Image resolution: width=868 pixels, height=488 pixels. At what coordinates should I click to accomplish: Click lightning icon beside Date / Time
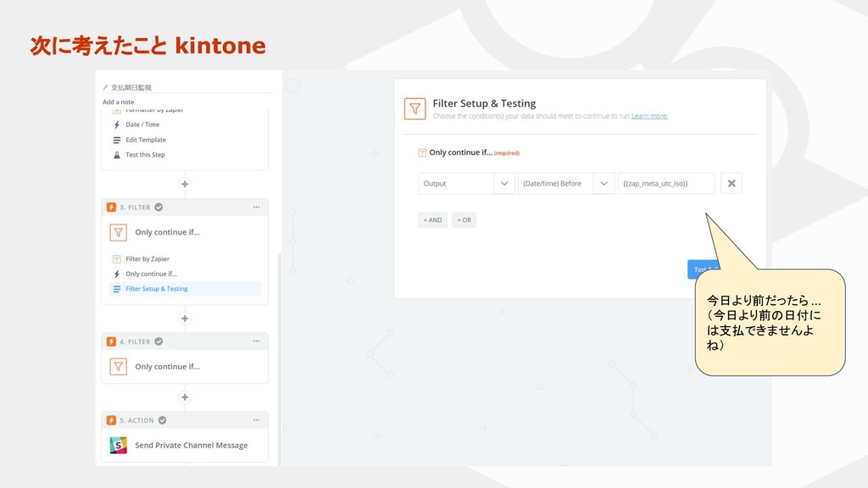(117, 125)
